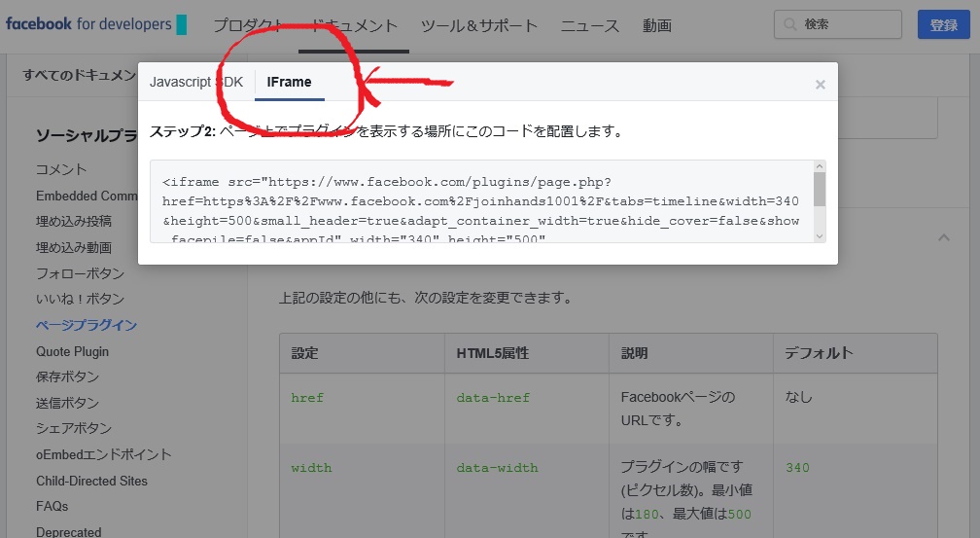Click the ステップ2 instruction text
This screenshot has width=980, height=538.
[x=386, y=131]
